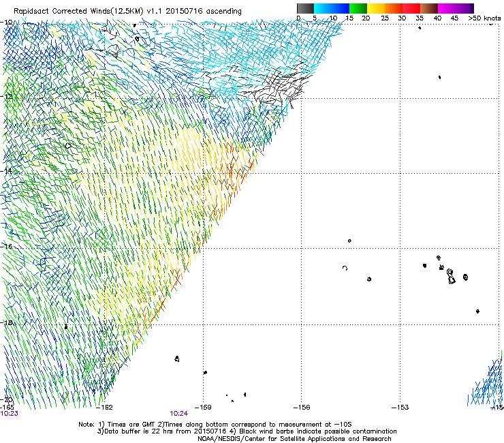This screenshot has width=504, height=443.
Task: Select the red 30-35 knots legend swatch
Action: pos(411,8)
